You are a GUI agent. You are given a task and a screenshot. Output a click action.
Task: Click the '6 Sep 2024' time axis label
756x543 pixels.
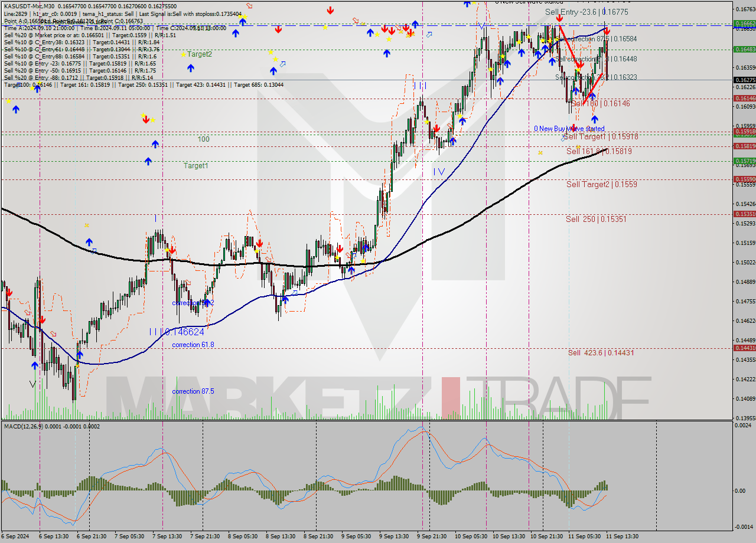16,537
